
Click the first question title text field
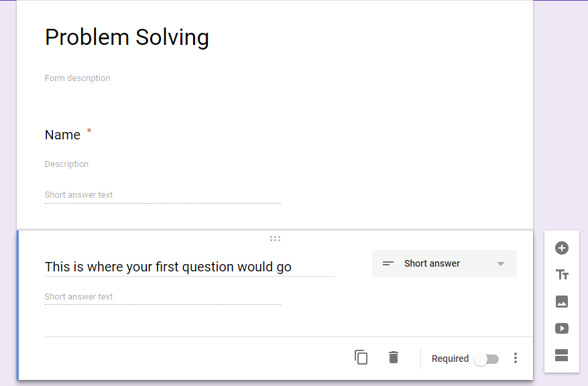168,267
